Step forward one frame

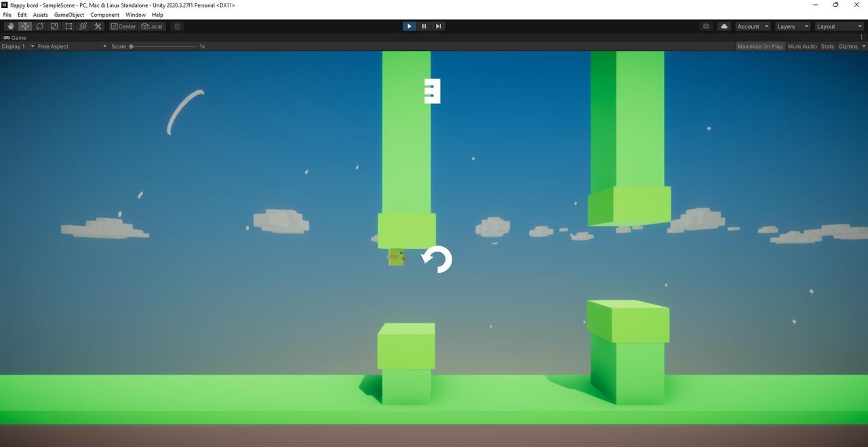[x=439, y=26]
